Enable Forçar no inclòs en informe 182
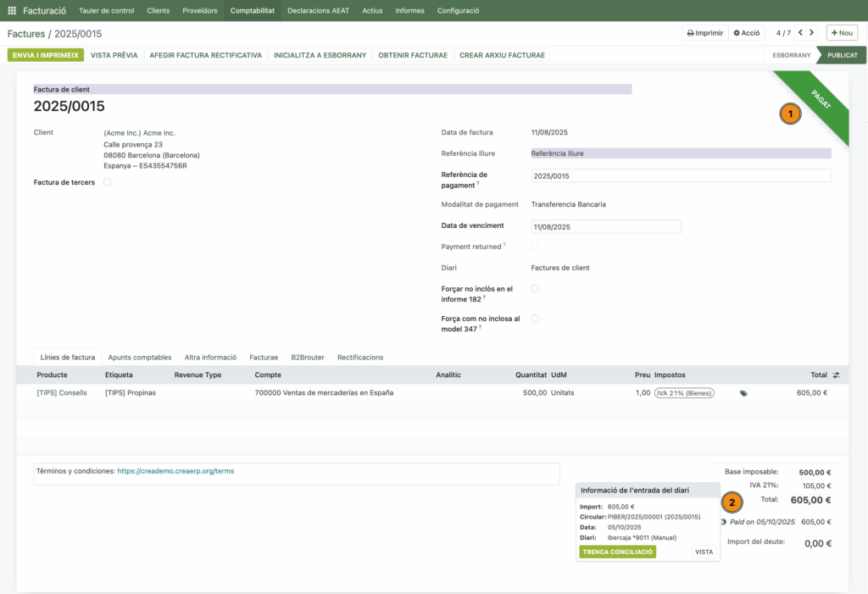Viewport: 868px width, 594px height. click(x=534, y=289)
